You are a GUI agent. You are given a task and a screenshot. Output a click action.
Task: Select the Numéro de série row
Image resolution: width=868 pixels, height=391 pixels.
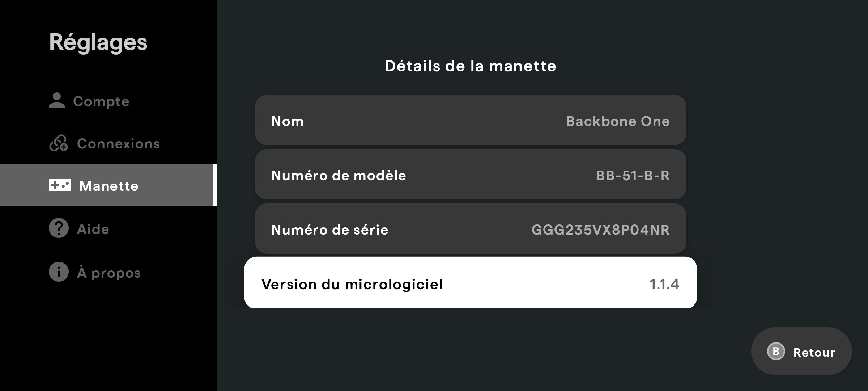click(x=471, y=229)
